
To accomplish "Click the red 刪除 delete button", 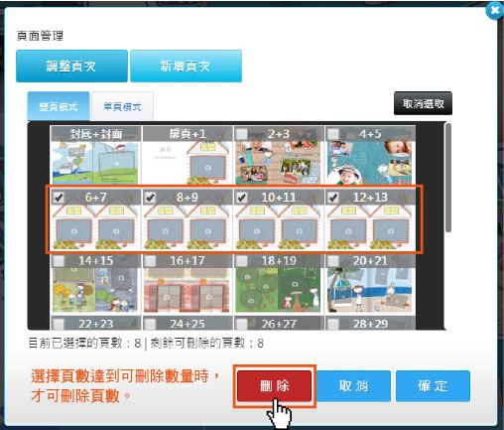I will pyautogui.click(x=275, y=386).
